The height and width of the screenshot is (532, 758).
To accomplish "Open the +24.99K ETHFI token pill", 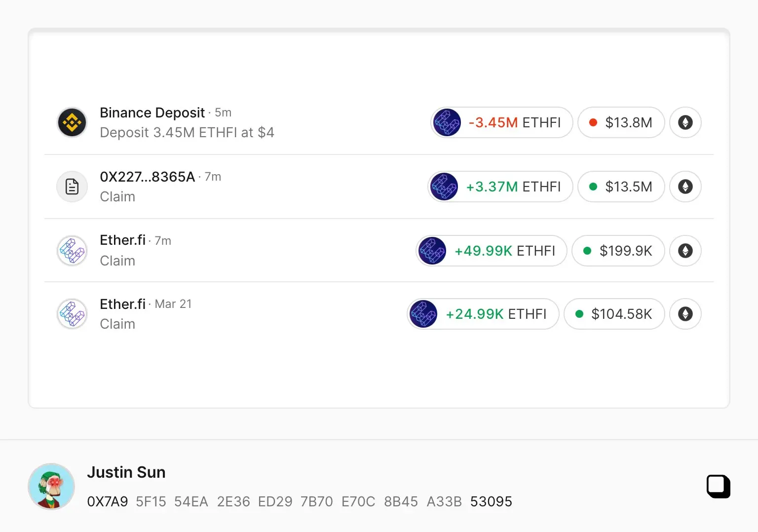I will pyautogui.click(x=483, y=314).
